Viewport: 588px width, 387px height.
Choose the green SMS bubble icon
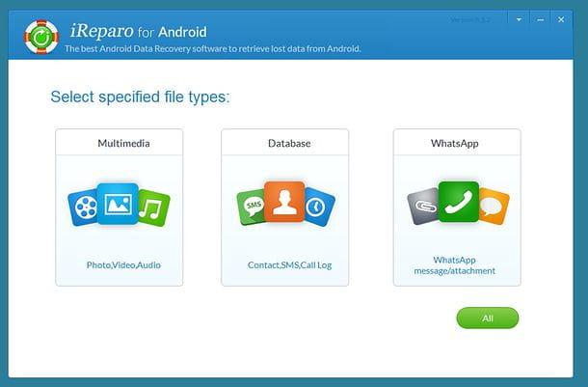252,207
